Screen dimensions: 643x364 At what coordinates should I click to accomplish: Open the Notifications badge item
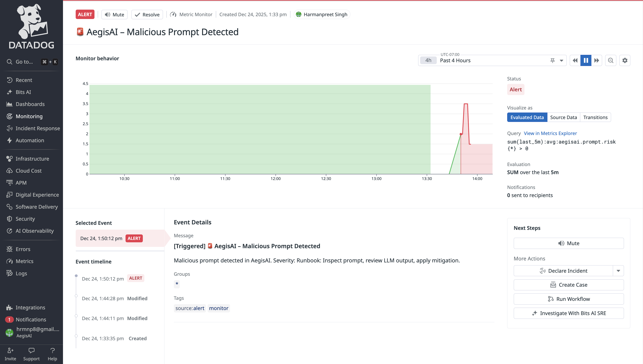[x=31, y=319]
